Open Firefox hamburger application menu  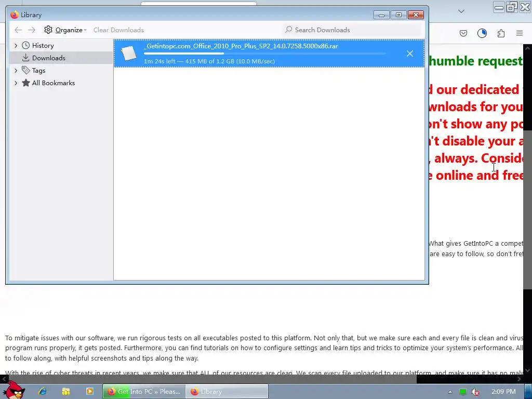(520, 33)
